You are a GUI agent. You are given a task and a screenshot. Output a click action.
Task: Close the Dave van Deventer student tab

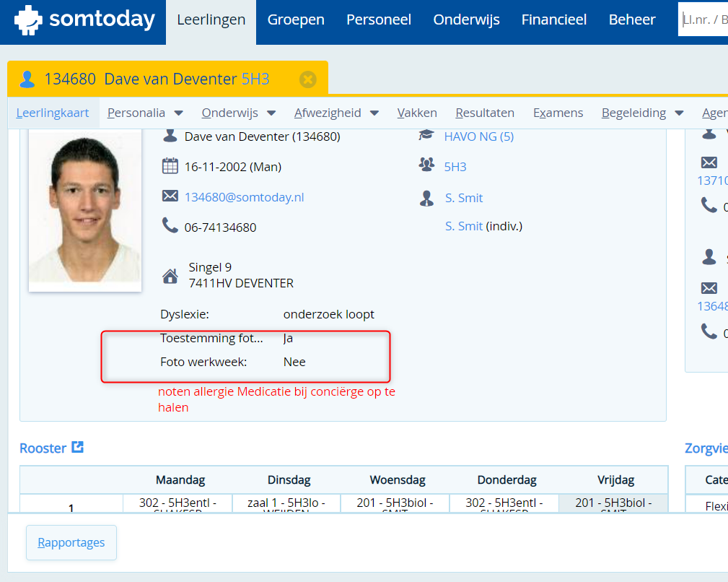[307, 79]
